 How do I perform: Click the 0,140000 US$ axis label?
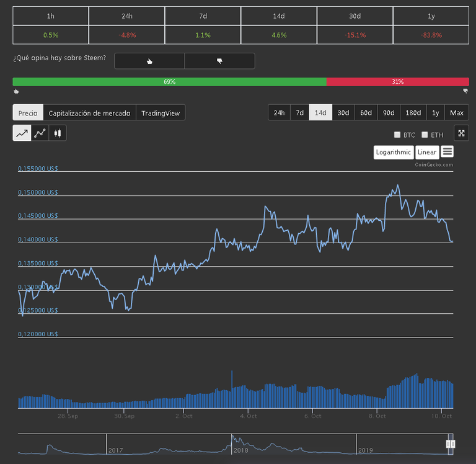point(38,239)
